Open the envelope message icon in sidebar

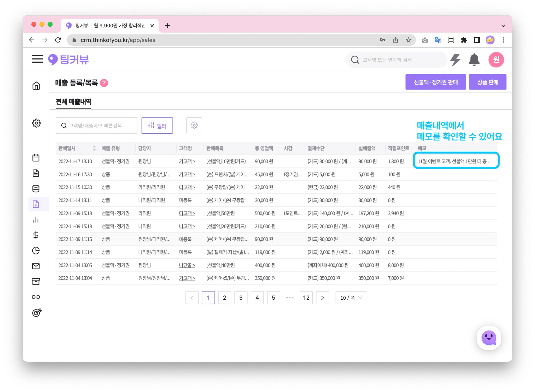(36, 266)
